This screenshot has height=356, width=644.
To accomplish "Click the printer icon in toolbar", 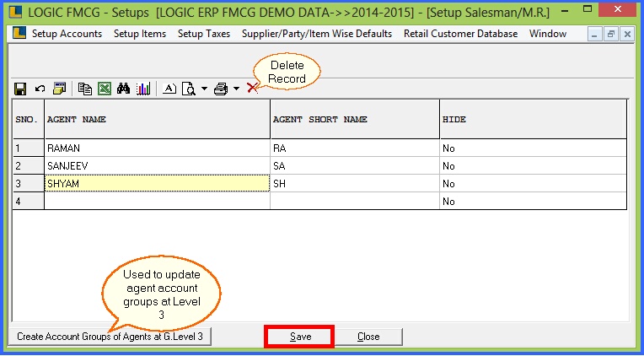I will pyautogui.click(x=221, y=88).
